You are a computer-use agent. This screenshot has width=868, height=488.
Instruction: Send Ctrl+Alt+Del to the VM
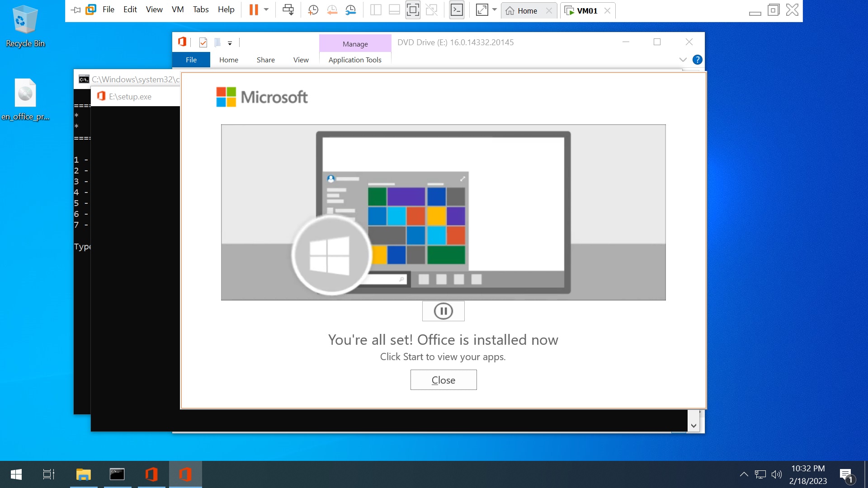pyautogui.click(x=288, y=10)
